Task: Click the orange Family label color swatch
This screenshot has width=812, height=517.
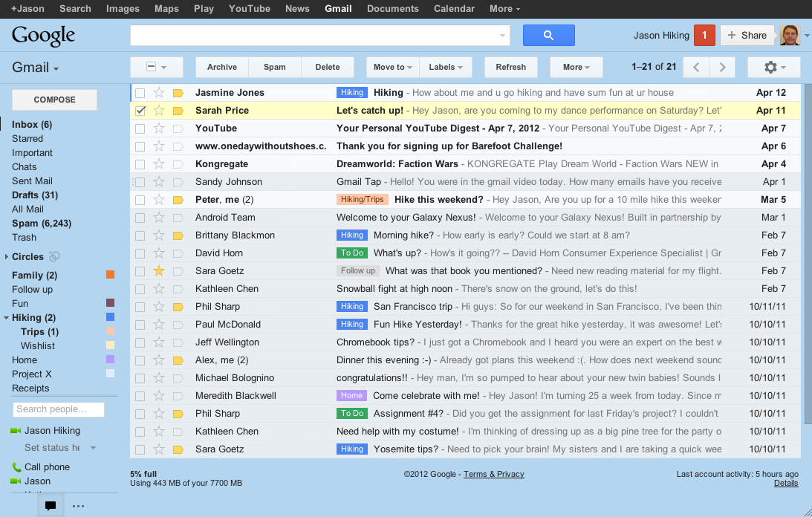Action: (x=110, y=275)
